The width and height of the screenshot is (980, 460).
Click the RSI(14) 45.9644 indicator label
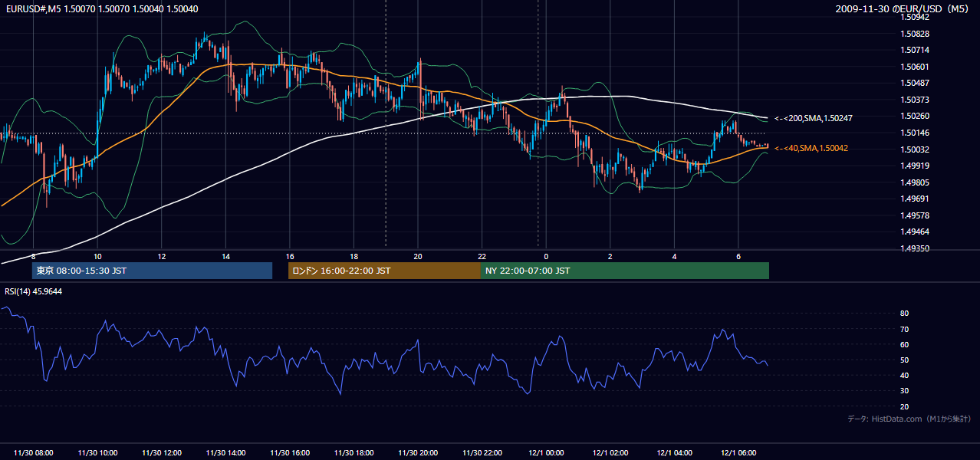34,291
